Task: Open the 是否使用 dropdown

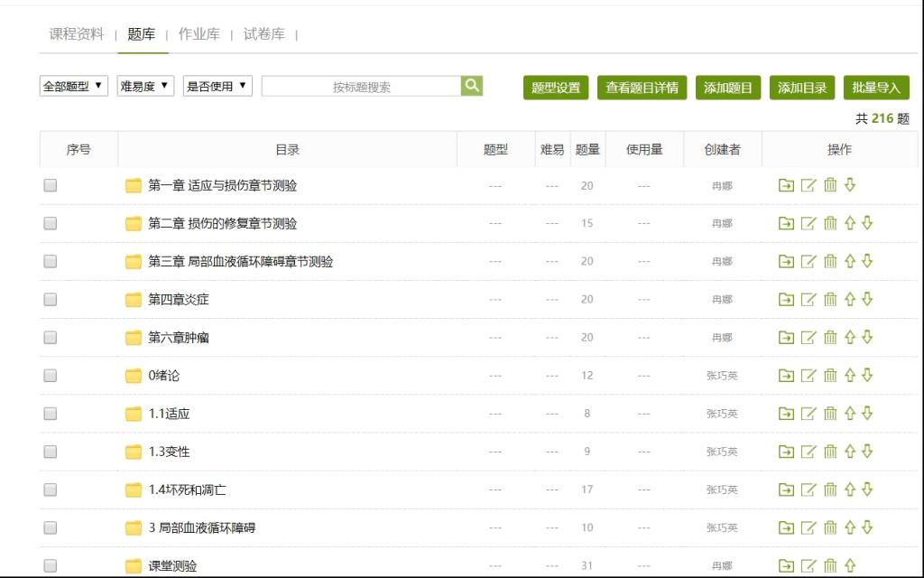Action: point(217,87)
